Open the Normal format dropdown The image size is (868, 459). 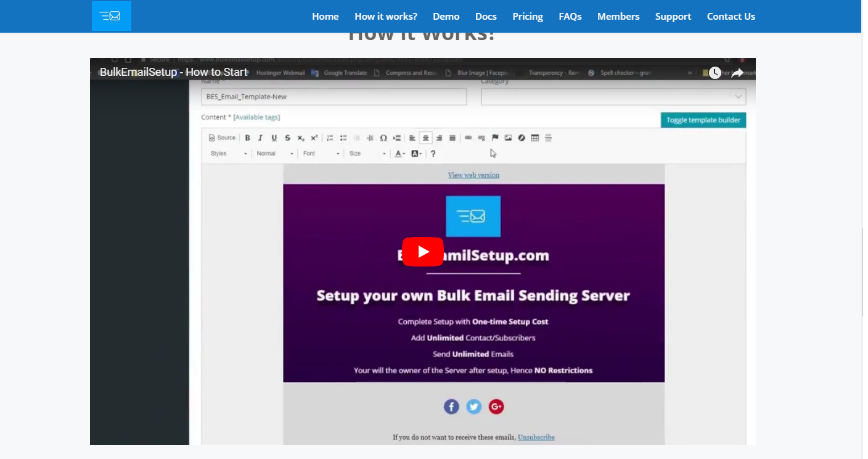[276, 154]
